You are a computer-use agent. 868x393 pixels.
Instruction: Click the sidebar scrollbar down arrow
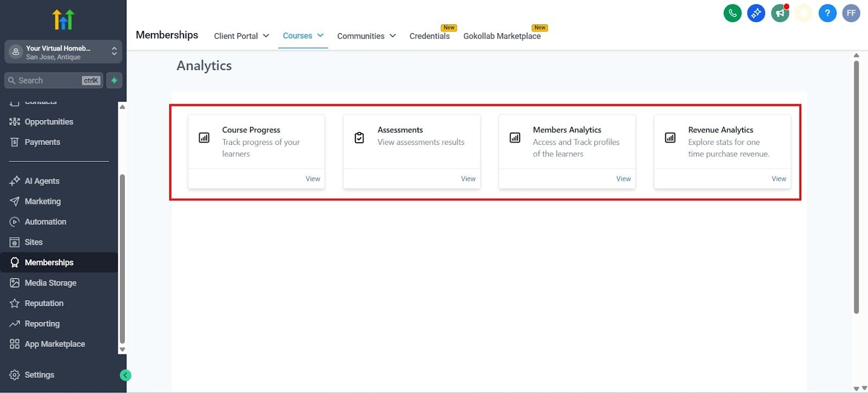[122, 350]
